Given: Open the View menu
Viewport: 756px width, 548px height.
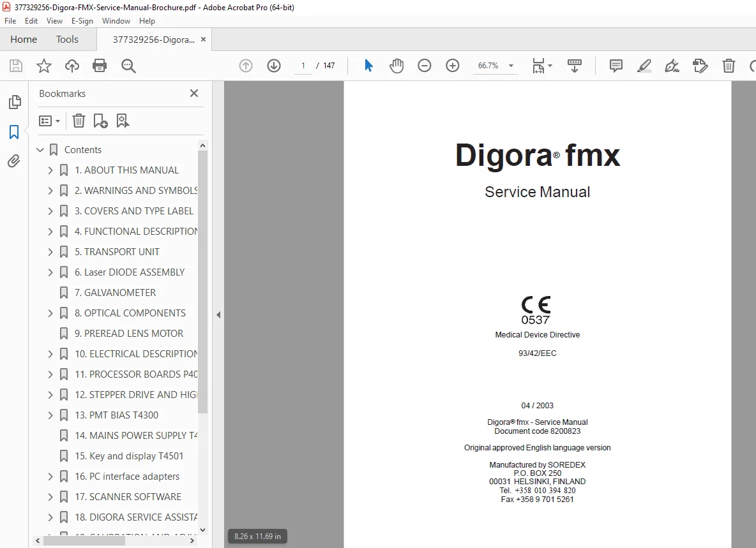Looking at the screenshot, I should point(54,20).
